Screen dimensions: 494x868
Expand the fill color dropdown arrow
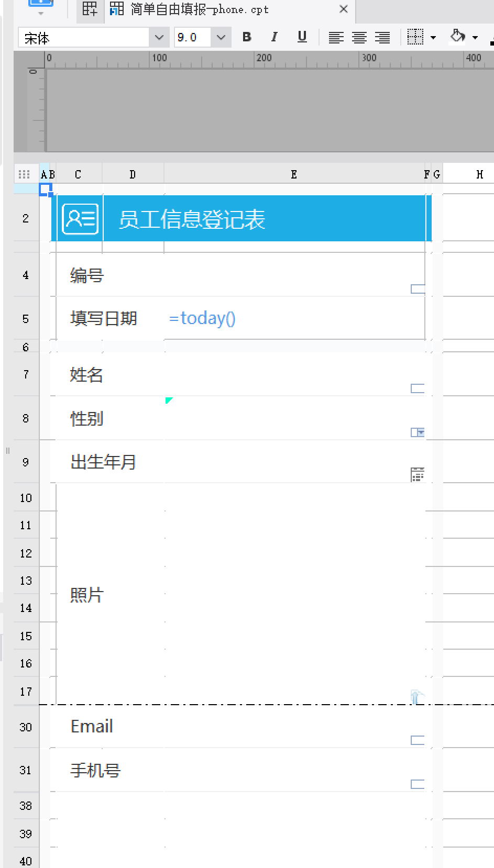(x=475, y=38)
